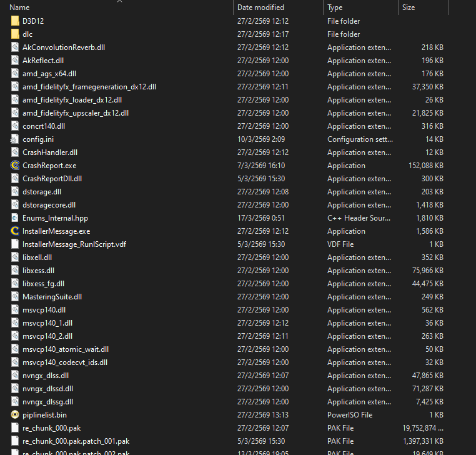Sort by the Date modified column header
The width and height of the screenshot is (476, 455).
(x=260, y=7)
